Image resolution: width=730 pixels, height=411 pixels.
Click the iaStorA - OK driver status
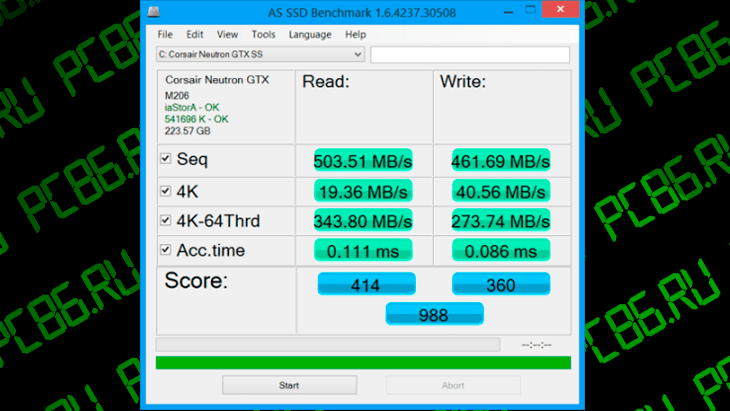(192, 108)
